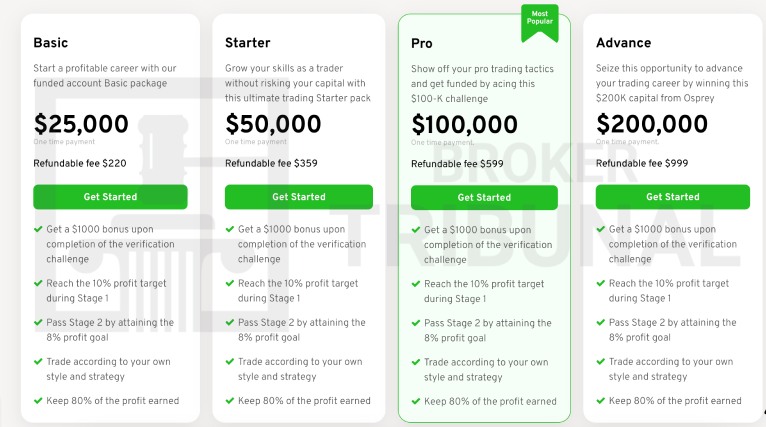The image size is (766, 427).
Task: Click the Advance plan title
Action: click(623, 43)
